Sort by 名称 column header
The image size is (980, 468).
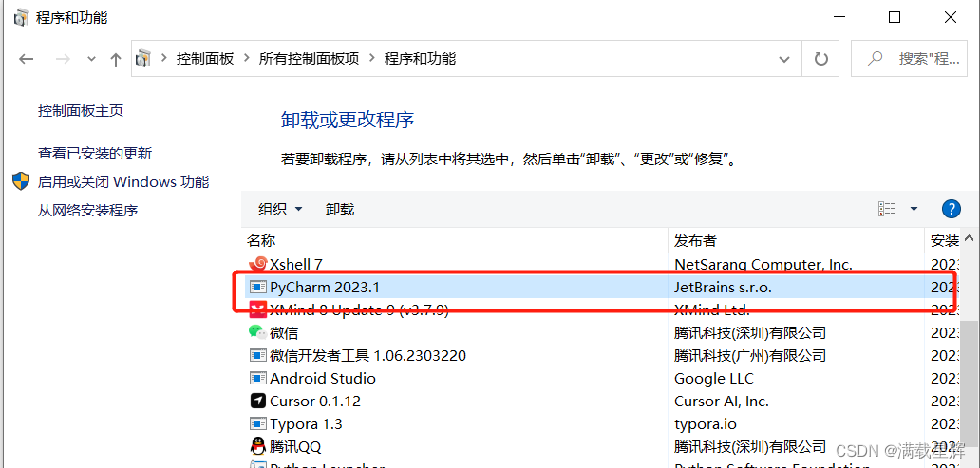point(260,240)
